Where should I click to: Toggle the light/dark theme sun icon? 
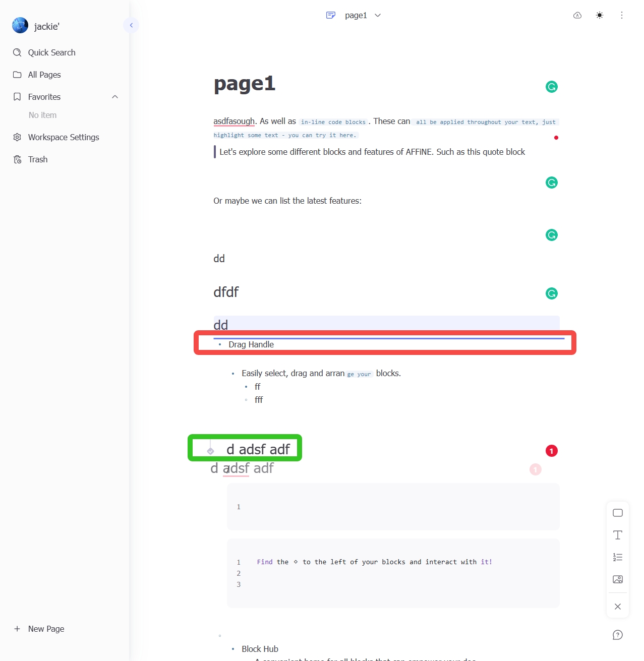click(600, 15)
